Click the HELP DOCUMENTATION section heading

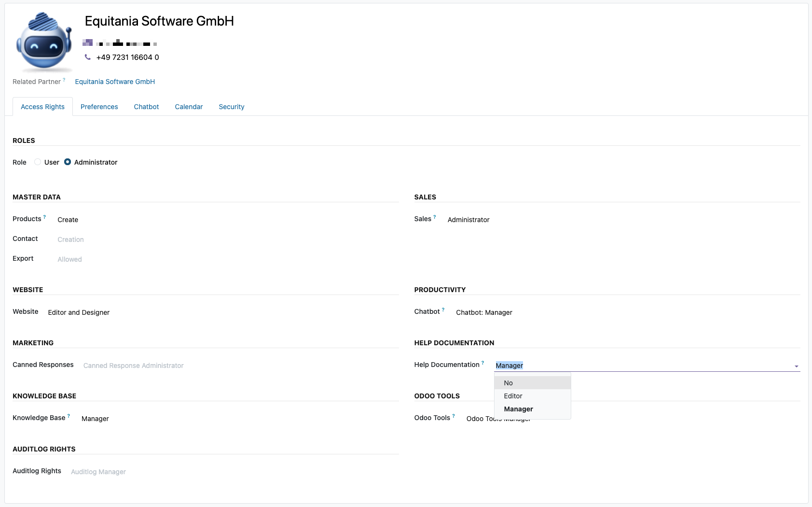click(454, 343)
